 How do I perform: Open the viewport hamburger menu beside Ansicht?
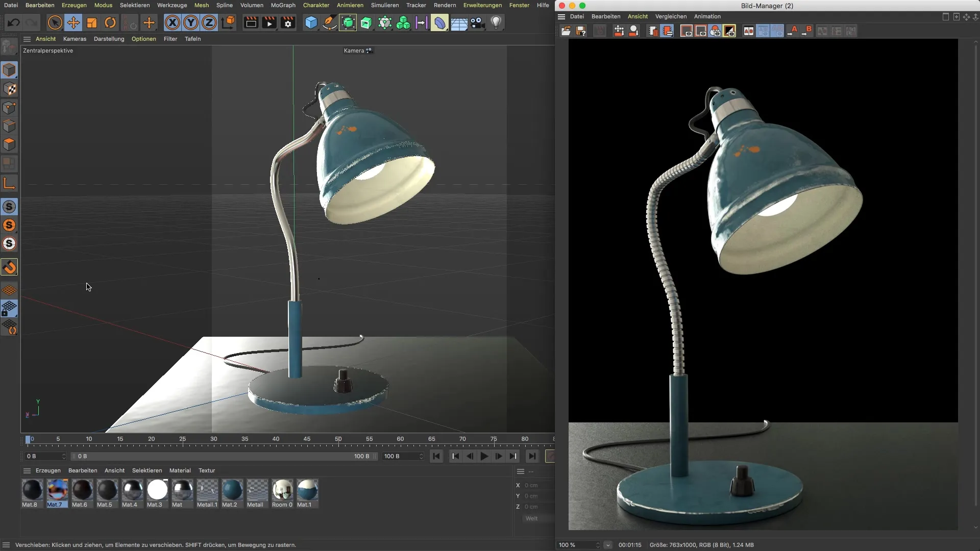coord(27,39)
